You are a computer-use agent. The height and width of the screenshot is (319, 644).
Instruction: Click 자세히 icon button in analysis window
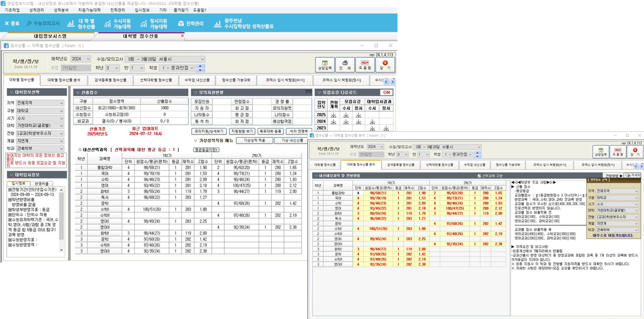(x=632, y=175)
